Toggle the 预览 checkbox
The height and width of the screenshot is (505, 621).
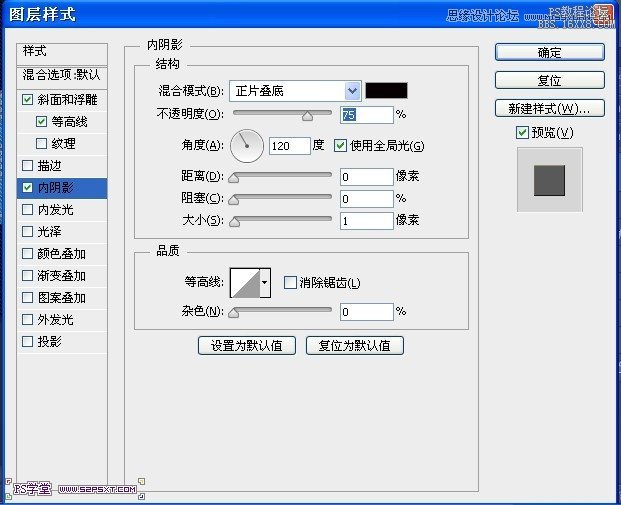522,132
